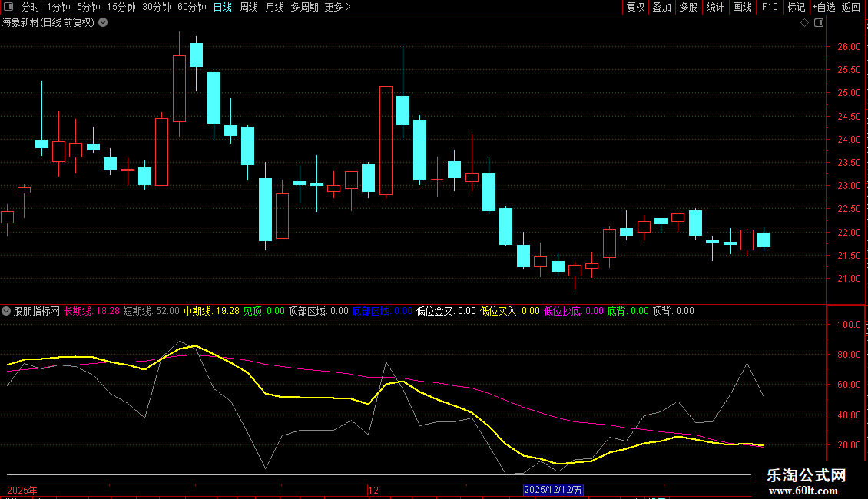The image size is (868, 499).
Task: Click the 多股 multi-stock button
Action: (x=688, y=7)
